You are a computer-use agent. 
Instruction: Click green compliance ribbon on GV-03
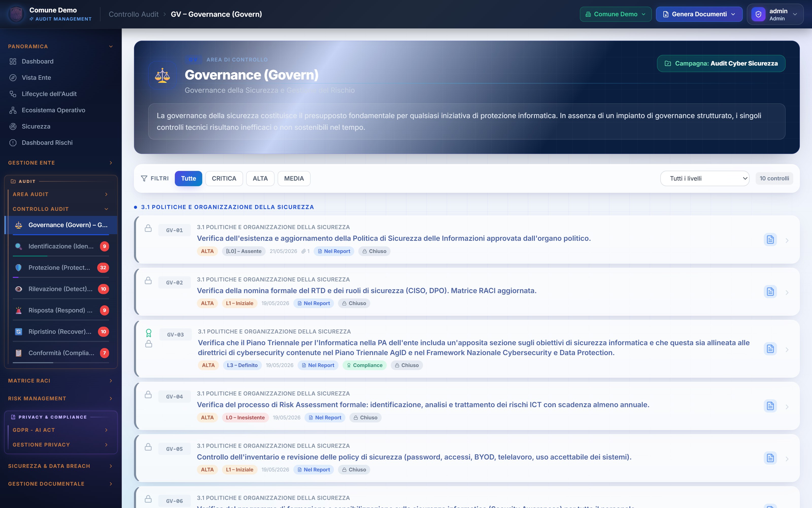(149, 333)
